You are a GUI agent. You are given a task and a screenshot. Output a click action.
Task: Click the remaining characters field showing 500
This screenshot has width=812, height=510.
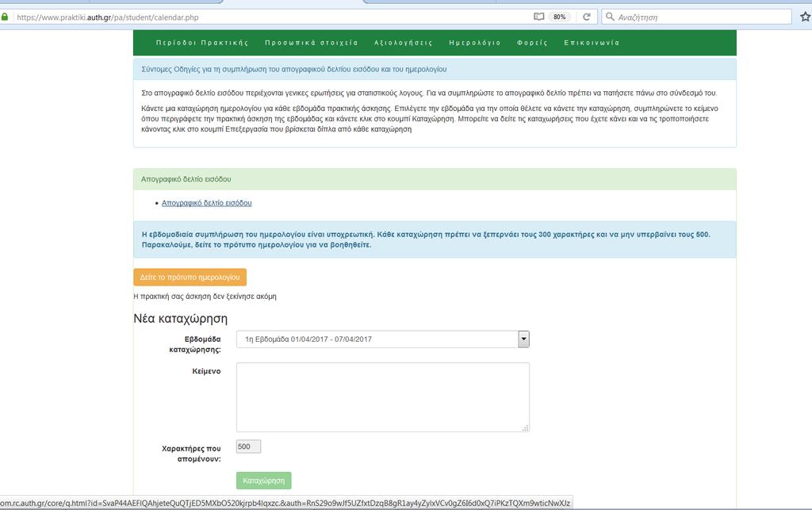[248, 447]
